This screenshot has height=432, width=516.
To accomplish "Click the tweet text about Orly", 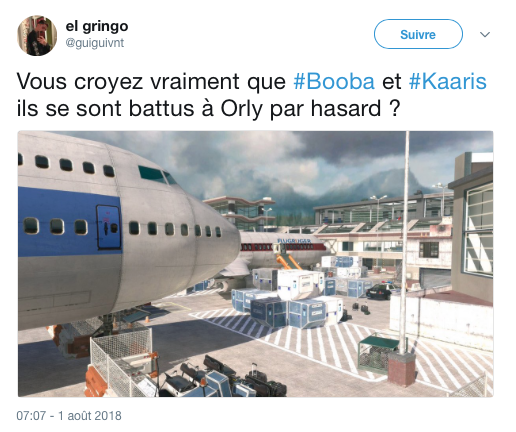I will pos(252,95).
